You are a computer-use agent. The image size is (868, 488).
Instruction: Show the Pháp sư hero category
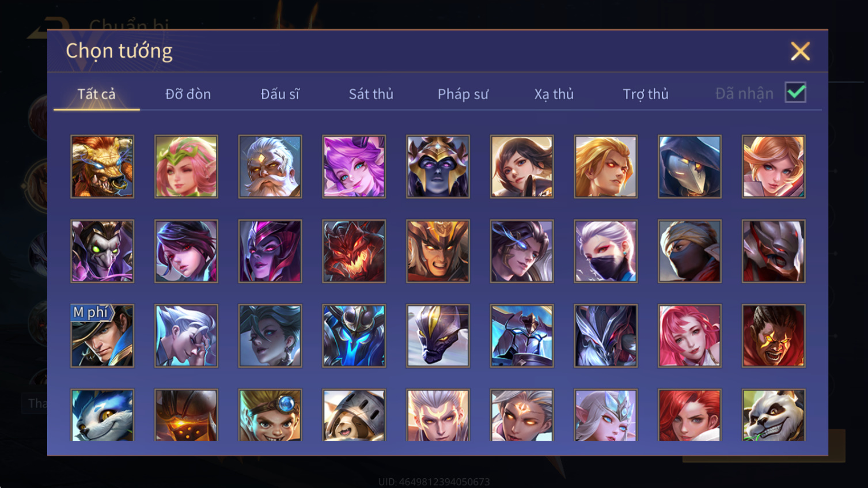click(x=463, y=94)
